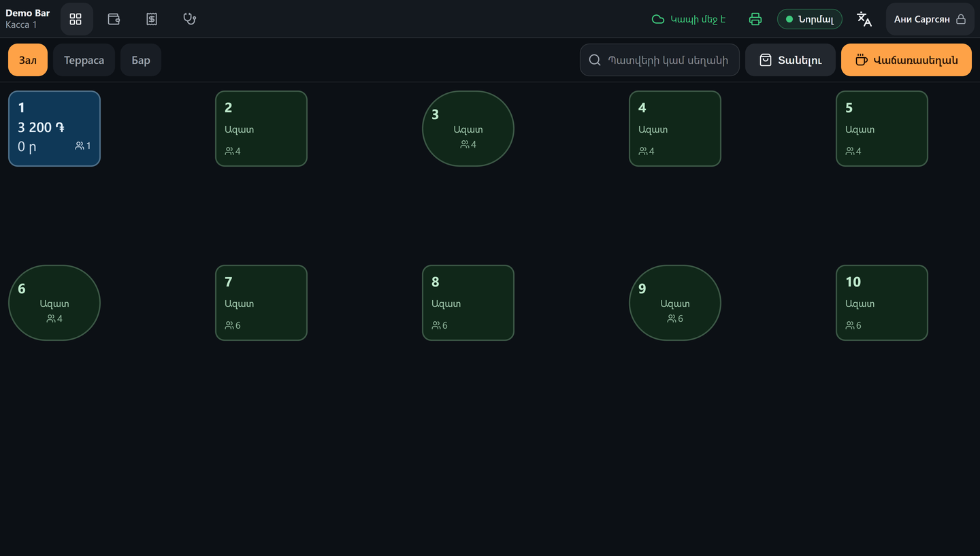Click the orange Վաճառասեղան button

click(x=906, y=60)
